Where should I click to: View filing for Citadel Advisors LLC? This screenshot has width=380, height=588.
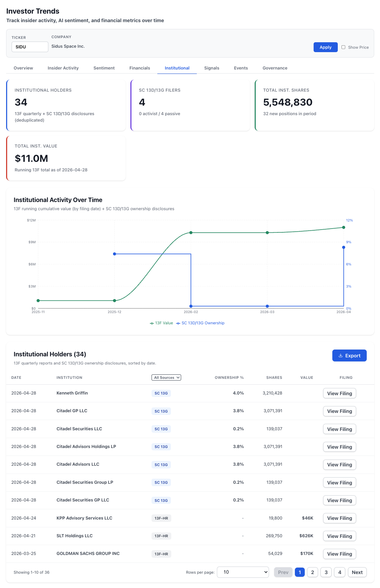click(339, 465)
